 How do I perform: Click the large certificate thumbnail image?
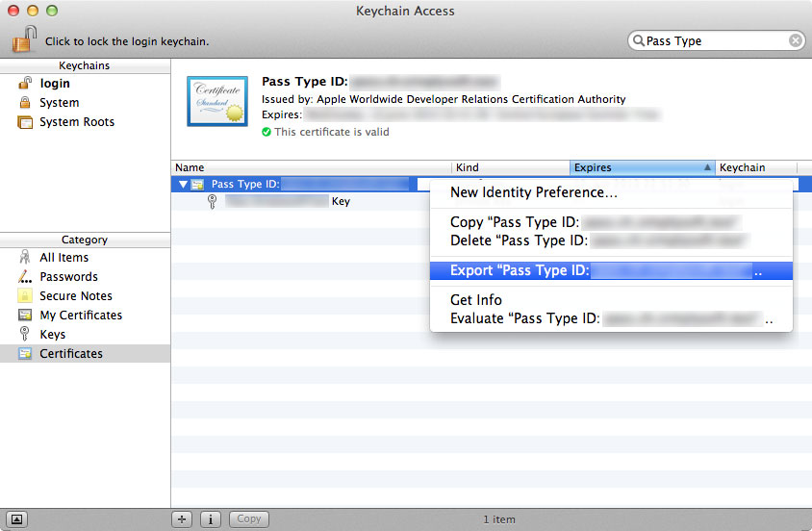pos(217,101)
